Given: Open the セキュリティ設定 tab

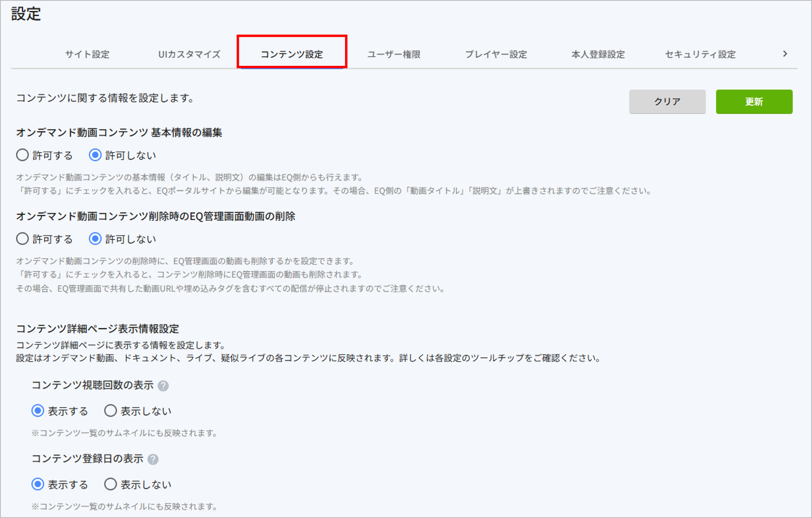Looking at the screenshot, I should click(x=700, y=54).
